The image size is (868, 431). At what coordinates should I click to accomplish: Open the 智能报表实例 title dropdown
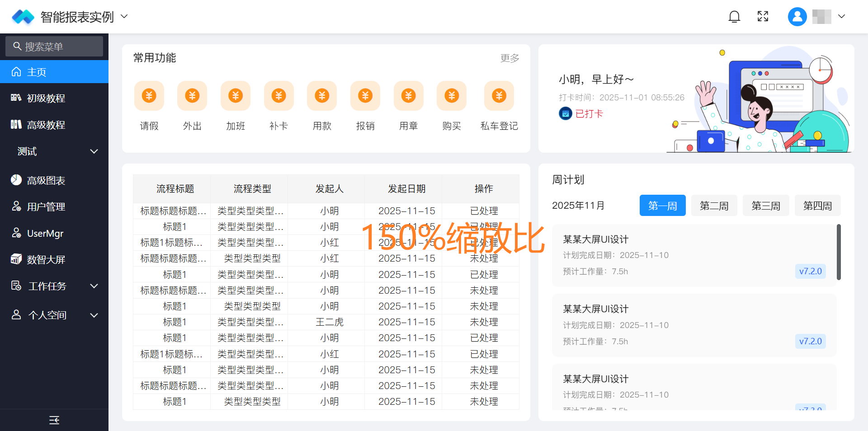[124, 17]
